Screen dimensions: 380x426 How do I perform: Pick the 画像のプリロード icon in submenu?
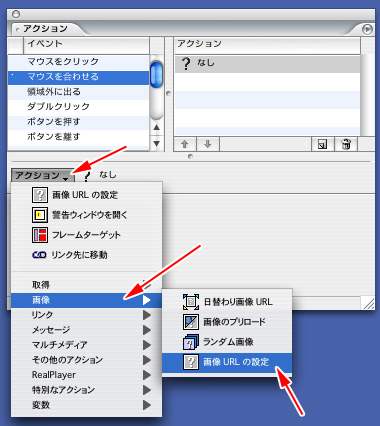pyautogui.click(x=191, y=322)
